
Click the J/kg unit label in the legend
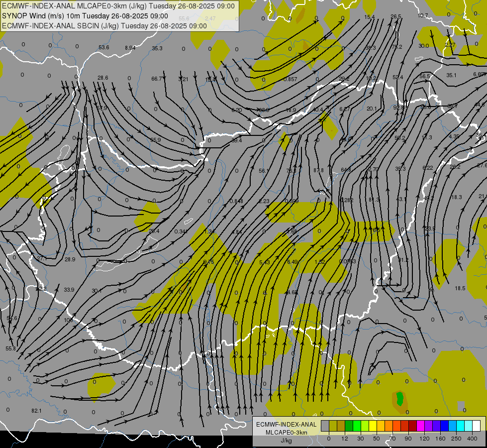pyautogui.click(x=287, y=441)
